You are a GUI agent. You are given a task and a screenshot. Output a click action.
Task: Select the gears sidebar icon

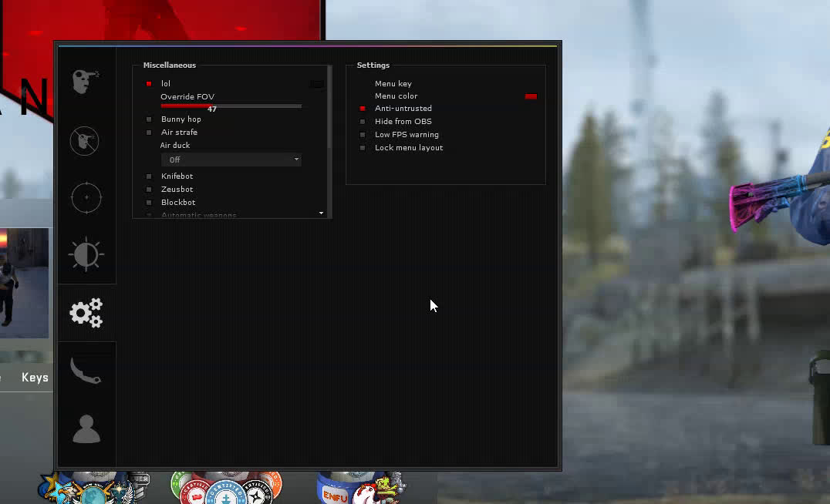86,313
